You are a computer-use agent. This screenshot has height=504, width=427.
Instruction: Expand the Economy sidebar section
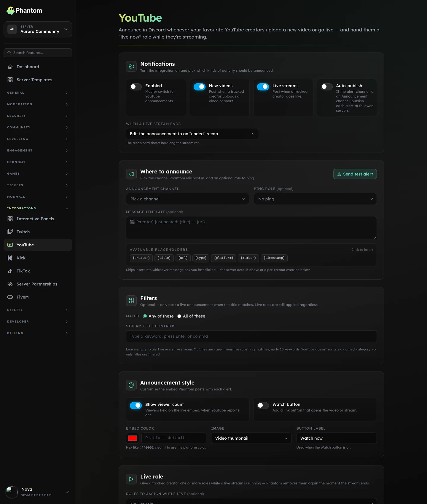(x=38, y=162)
